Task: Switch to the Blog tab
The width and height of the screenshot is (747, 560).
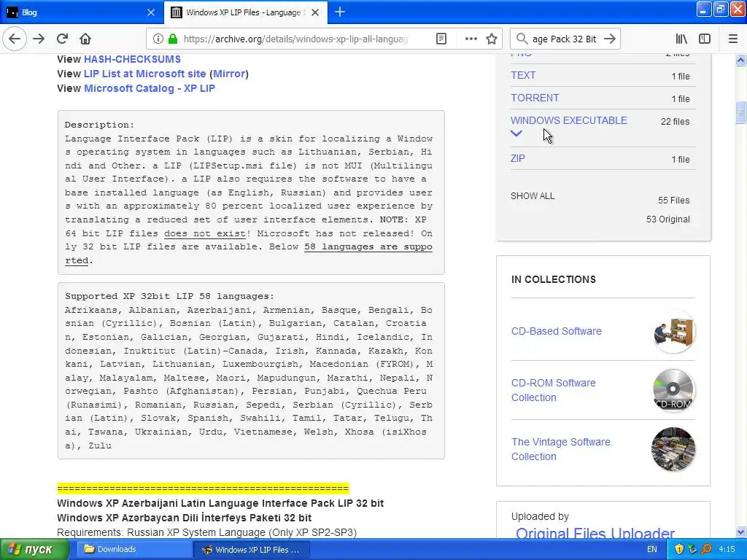Action: click(x=81, y=12)
